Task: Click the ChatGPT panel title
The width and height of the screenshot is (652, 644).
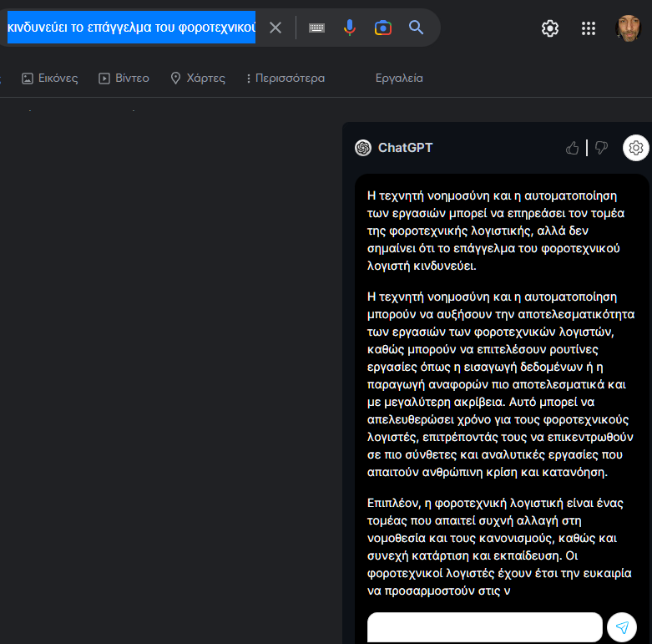Action: tap(406, 148)
